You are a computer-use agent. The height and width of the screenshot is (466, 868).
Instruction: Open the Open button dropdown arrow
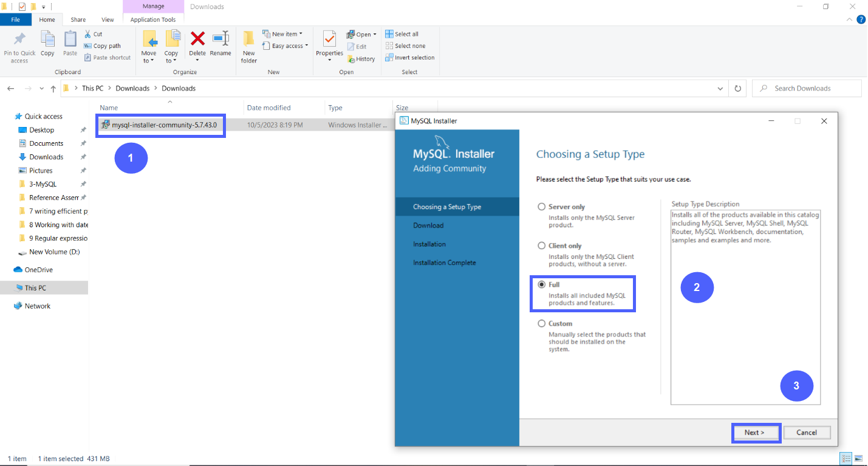375,35
